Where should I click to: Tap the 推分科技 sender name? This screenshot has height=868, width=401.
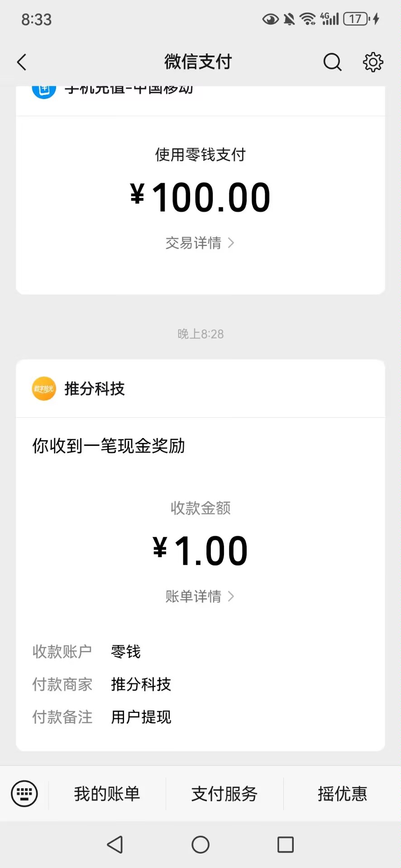tap(95, 388)
